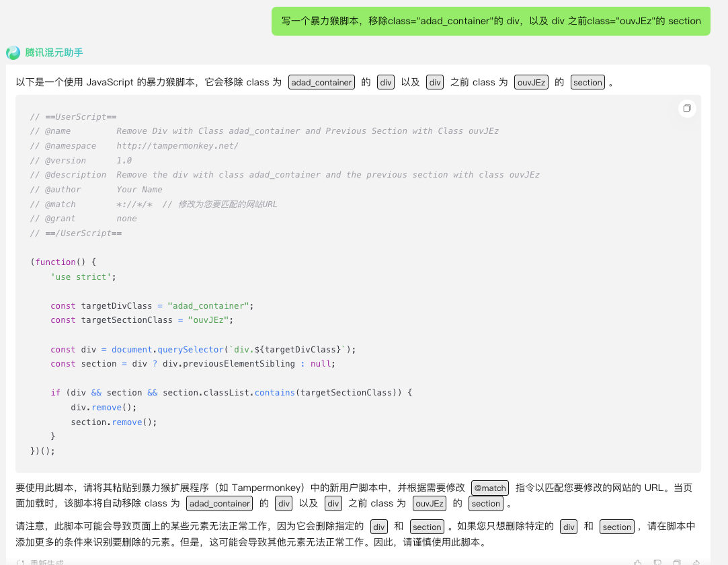Click the document.querySelector code line
The image size is (728, 565).
point(203,349)
